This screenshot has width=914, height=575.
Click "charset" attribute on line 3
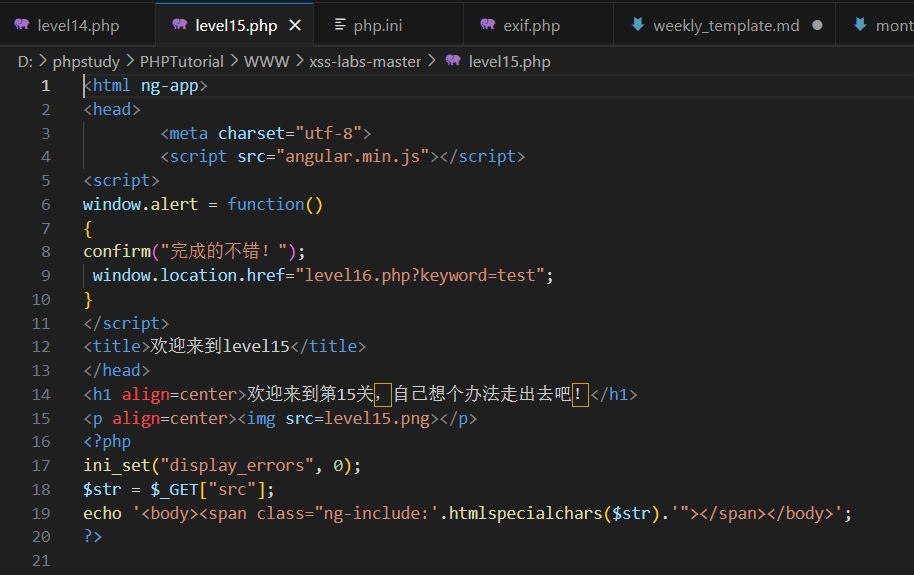[251, 134]
